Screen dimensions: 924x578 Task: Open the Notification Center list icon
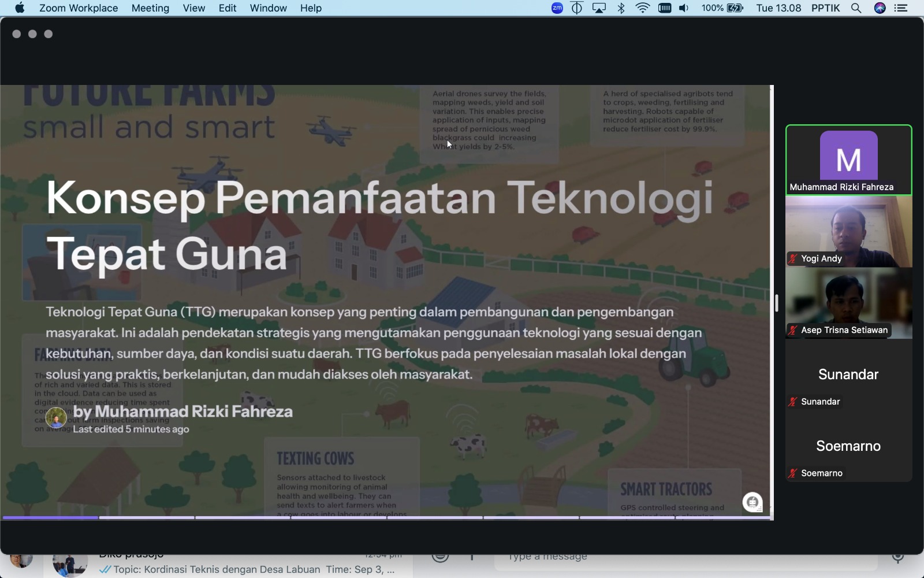pyautogui.click(x=901, y=8)
